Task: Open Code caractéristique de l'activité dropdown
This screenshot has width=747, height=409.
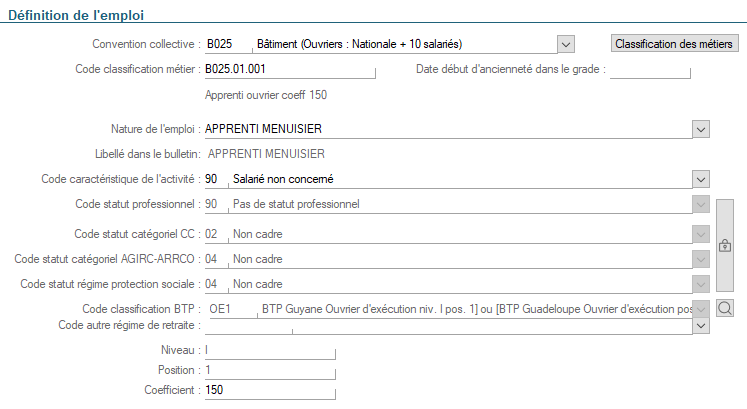Action: [701, 180]
